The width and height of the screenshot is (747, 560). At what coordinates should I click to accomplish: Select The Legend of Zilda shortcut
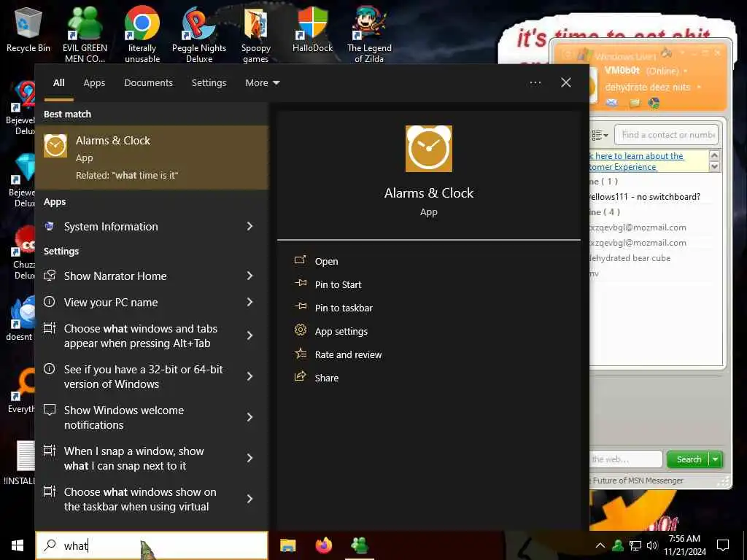tap(369, 34)
